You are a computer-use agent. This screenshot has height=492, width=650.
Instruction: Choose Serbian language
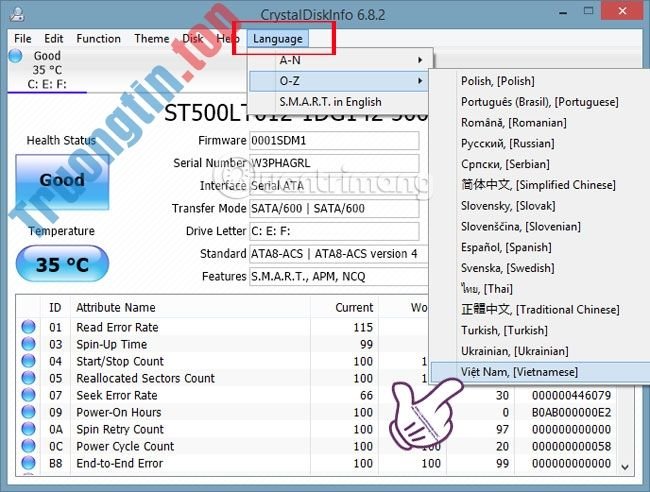505,164
